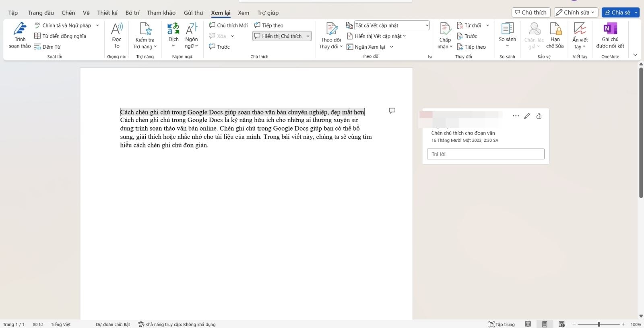Click the 80 từ word count
644x328 pixels.
coord(38,324)
